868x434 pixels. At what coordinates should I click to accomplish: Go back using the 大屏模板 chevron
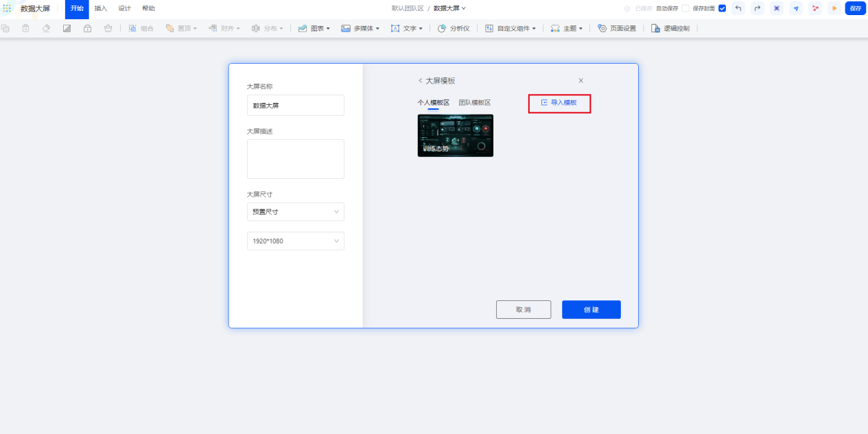tap(420, 80)
